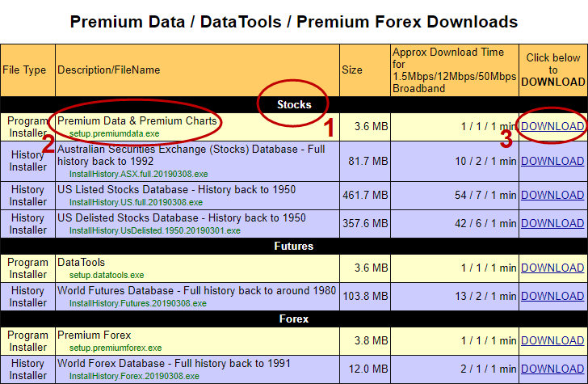Click the Approx Download Time column header
Image resolution: width=588 pixels, height=384 pixels.
454,70
